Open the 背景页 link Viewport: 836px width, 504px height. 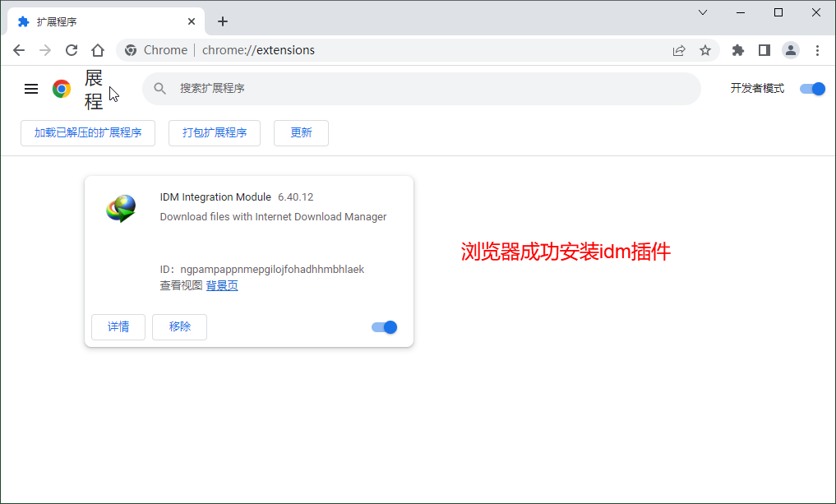tap(222, 286)
